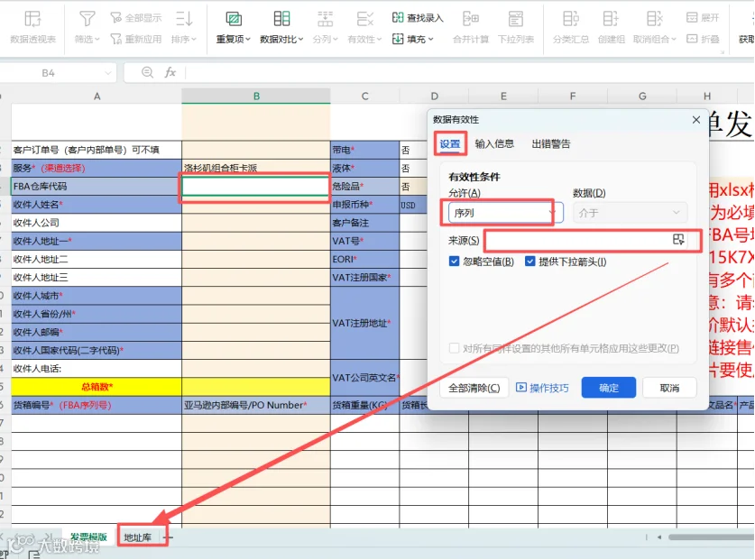Click the 取消 cancel button

669,388
